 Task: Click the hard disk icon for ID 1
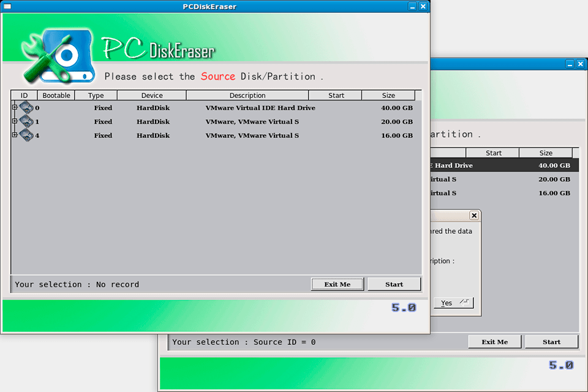click(x=27, y=121)
